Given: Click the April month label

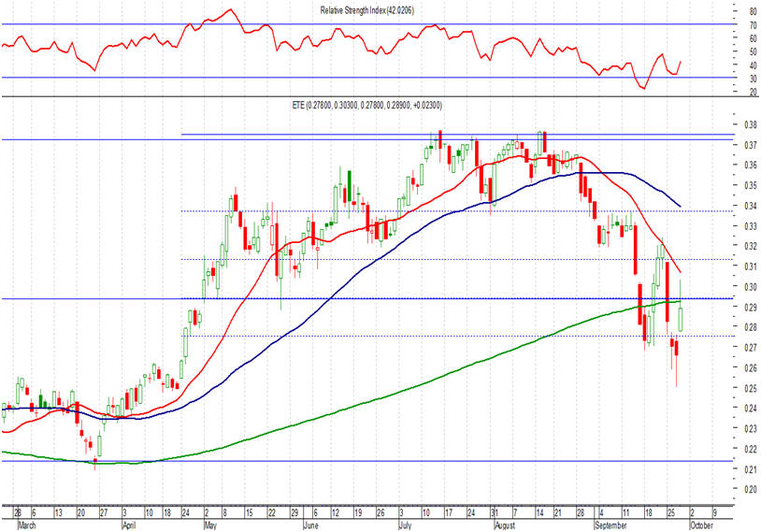Looking at the screenshot, I should coord(129,525).
